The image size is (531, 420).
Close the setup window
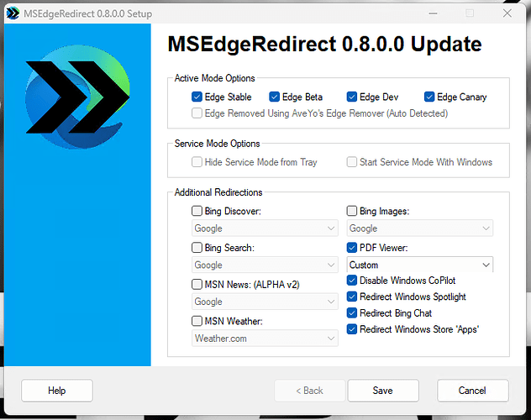pos(509,13)
